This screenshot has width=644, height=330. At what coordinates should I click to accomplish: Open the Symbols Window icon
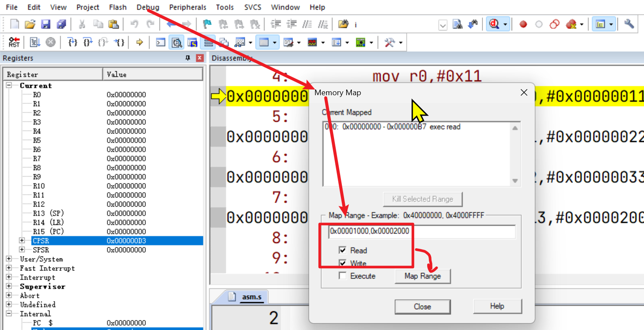192,42
